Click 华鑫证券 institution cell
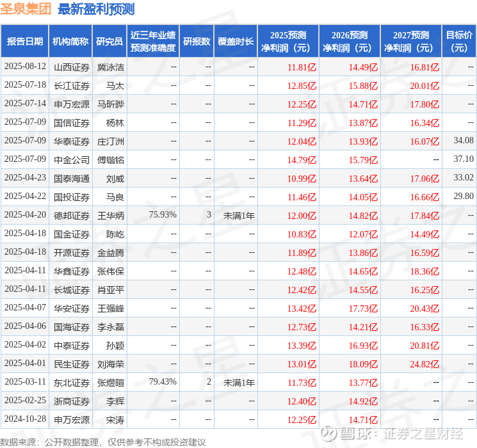This screenshot has height=448, width=477. point(72,271)
